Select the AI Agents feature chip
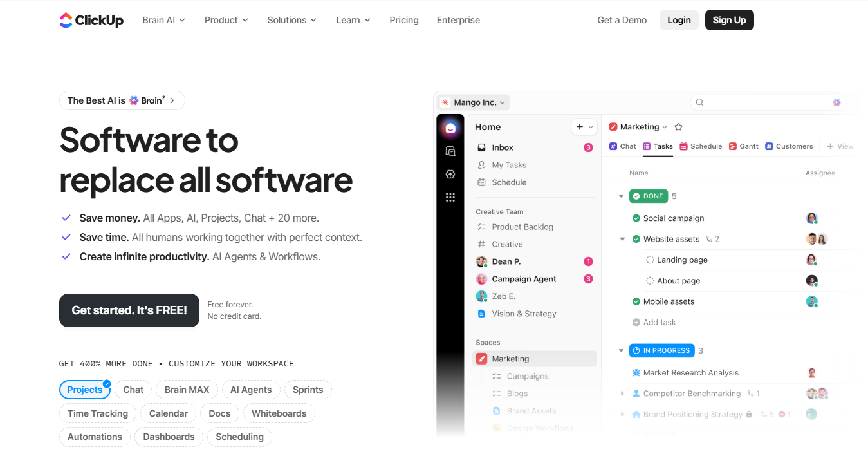This screenshot has height=465, width=868. click(251, 390)
